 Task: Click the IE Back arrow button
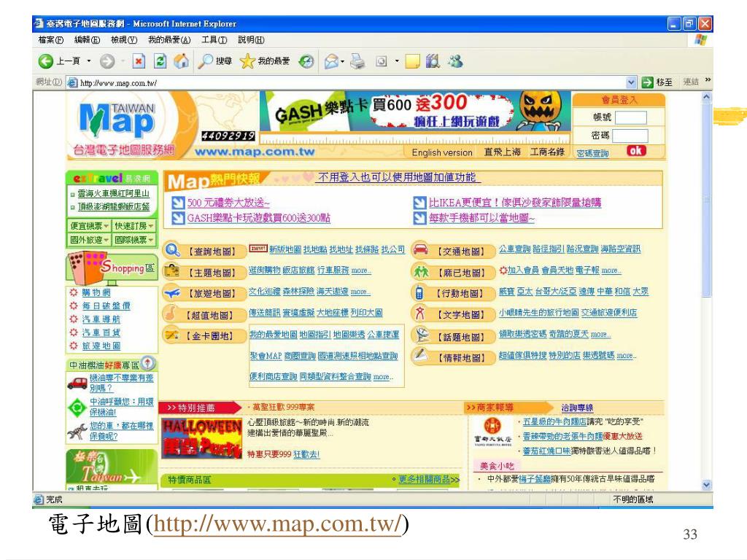coord(46,61)
